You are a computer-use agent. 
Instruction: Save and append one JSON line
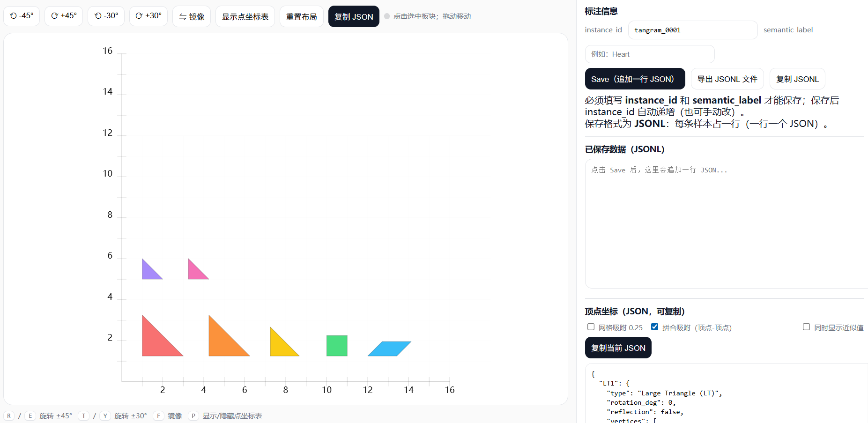pyautogui.click(x=635, y=79)
